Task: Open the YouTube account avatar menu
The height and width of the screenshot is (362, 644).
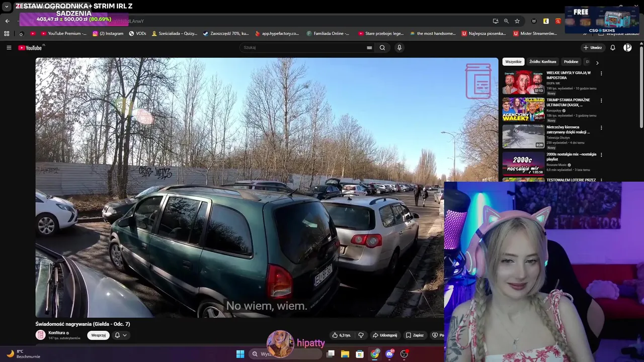Action: [627, 48]
